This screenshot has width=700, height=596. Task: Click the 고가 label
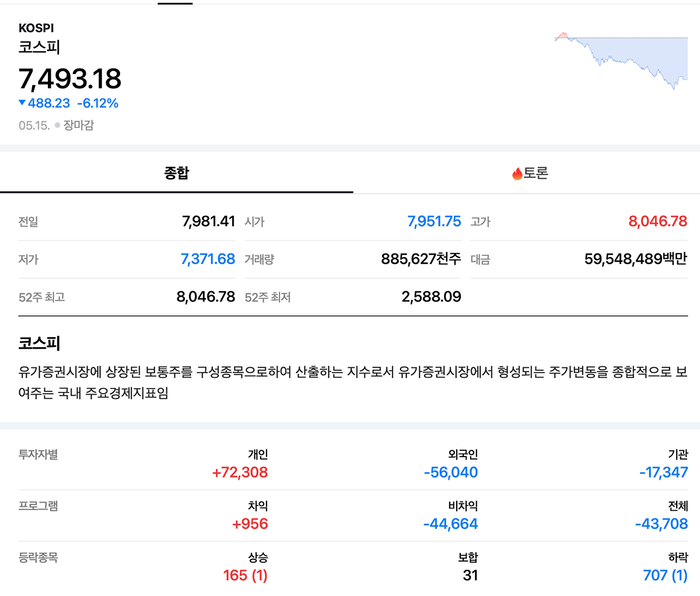click(480, 222)
